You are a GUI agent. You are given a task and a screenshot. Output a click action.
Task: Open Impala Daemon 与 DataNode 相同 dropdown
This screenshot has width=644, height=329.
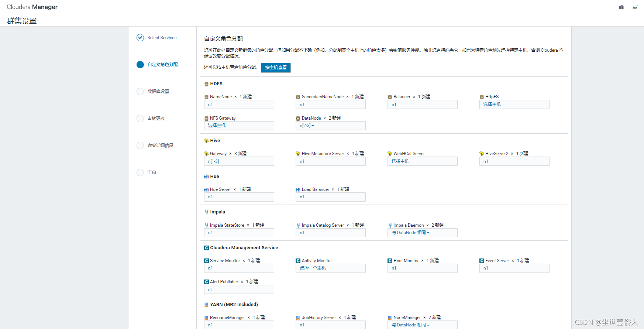pyautogui.click(x=410, y=233)
